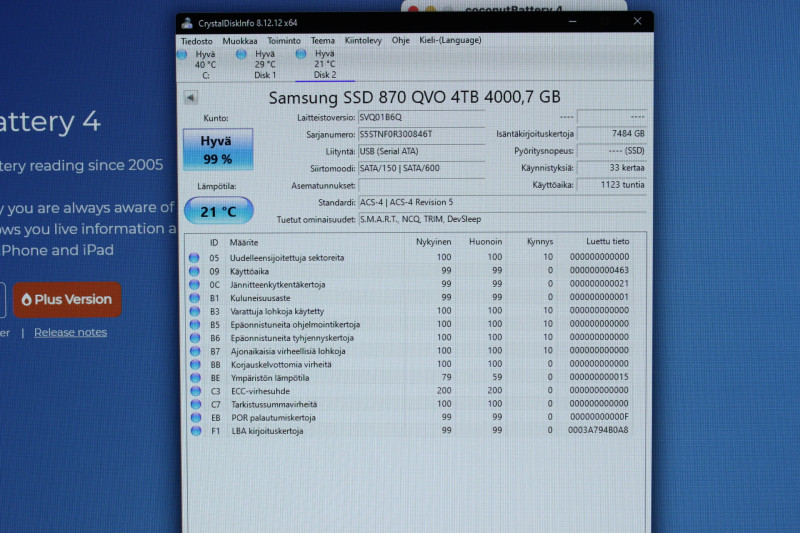Click status orb of attribute 0C row
Image resolution: width=800 pixels, height=533 pixels.
[x=194, y=284]
